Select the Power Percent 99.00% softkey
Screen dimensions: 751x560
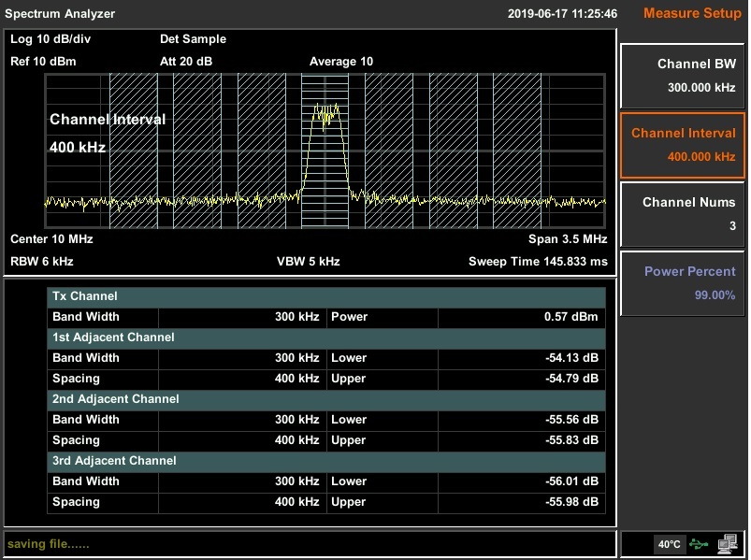tap(683, 283)
